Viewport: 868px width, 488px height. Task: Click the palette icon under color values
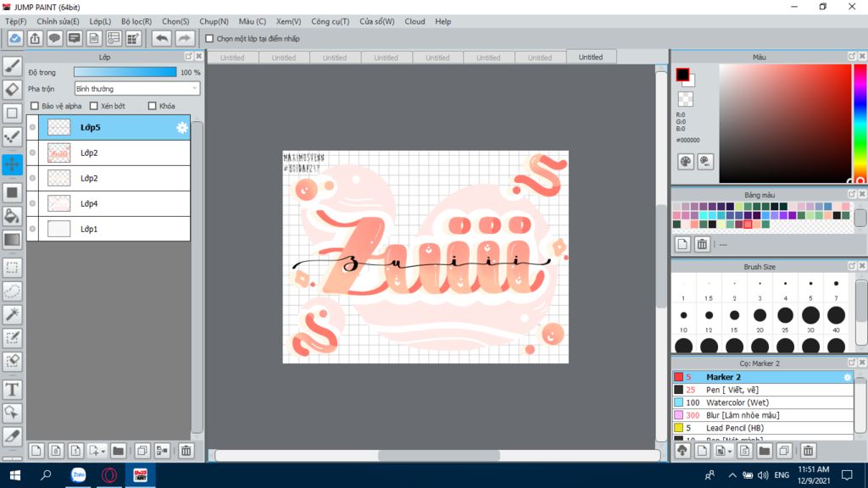tap(685, 162)
